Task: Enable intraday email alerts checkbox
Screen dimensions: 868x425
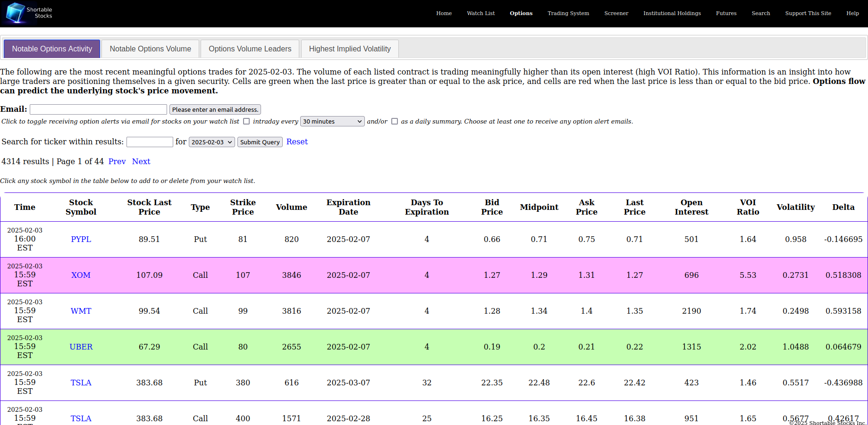Action: (246, 121)
